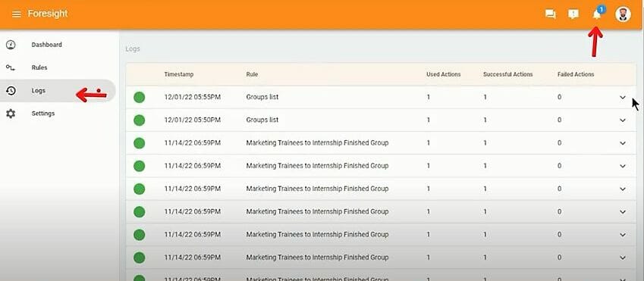644x281 pixels.
Task: Click the Dashboard gauge icon
Action: click(x=11, y=45)
